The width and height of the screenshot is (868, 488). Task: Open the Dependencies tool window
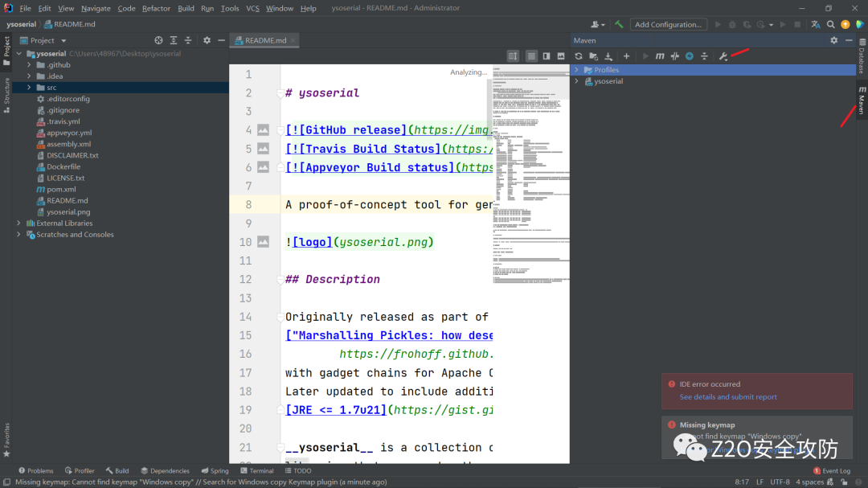click(x=165, y=471)
